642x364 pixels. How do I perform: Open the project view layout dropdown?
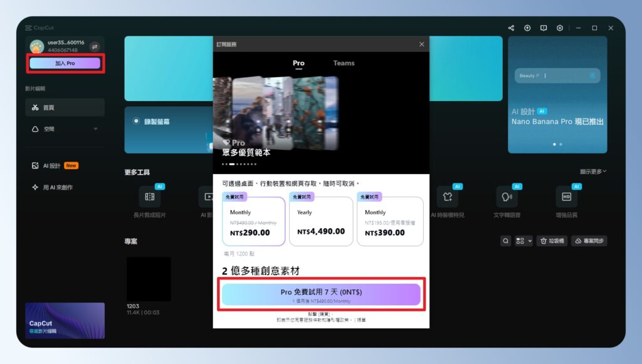pyautogui.click(x=524, y=240)
